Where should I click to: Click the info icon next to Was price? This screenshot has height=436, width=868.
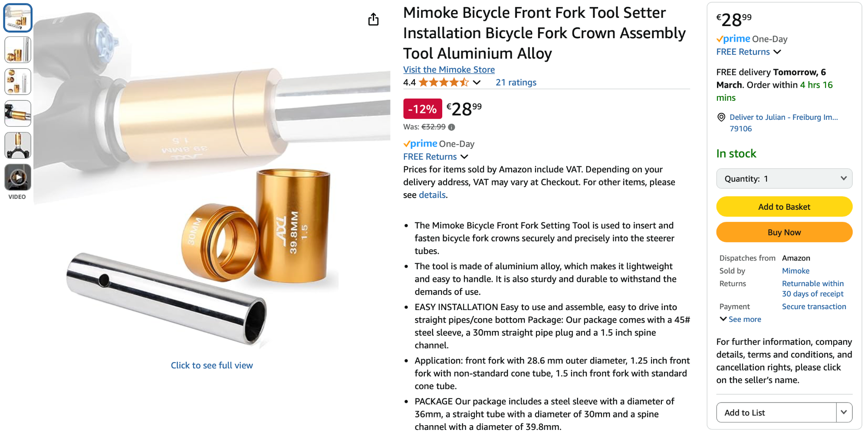pyautogui.click(x=451, y=127)
